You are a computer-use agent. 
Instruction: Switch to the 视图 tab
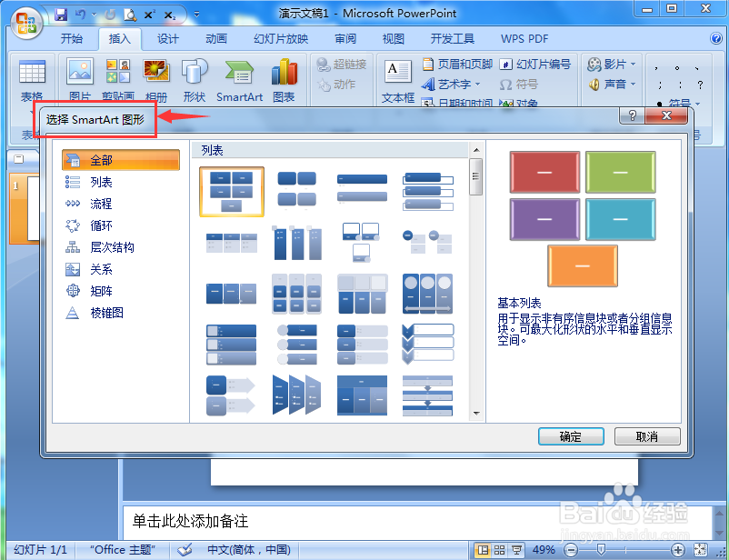(394, 39)
